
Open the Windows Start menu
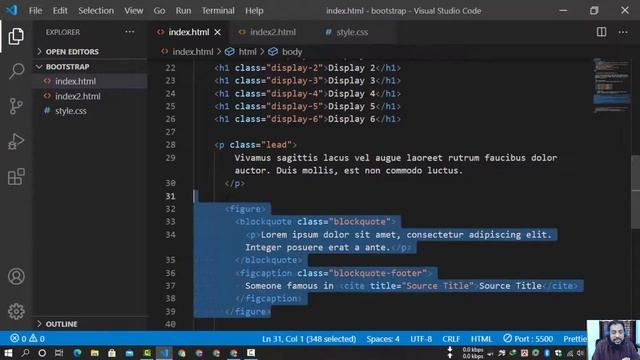[8, 353]
